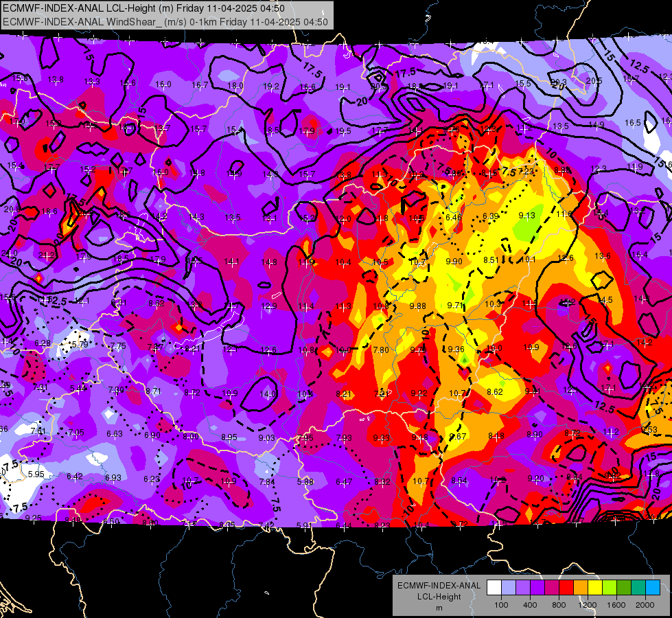Click the vivid violet swatch right of 400
The width and height of the screenshot is (672, 618).
click(x=537, y=587)
